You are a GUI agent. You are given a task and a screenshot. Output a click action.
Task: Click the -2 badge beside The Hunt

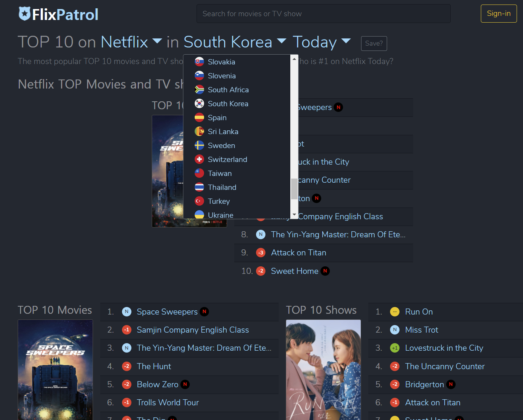(127, 366)
